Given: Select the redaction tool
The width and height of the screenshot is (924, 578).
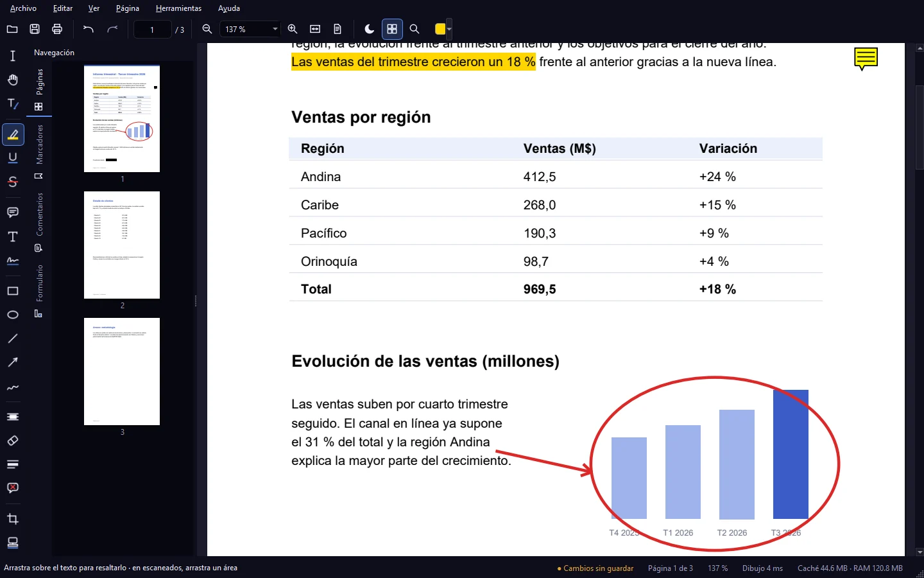Looking at the screenshot, I should coord(13,417).
